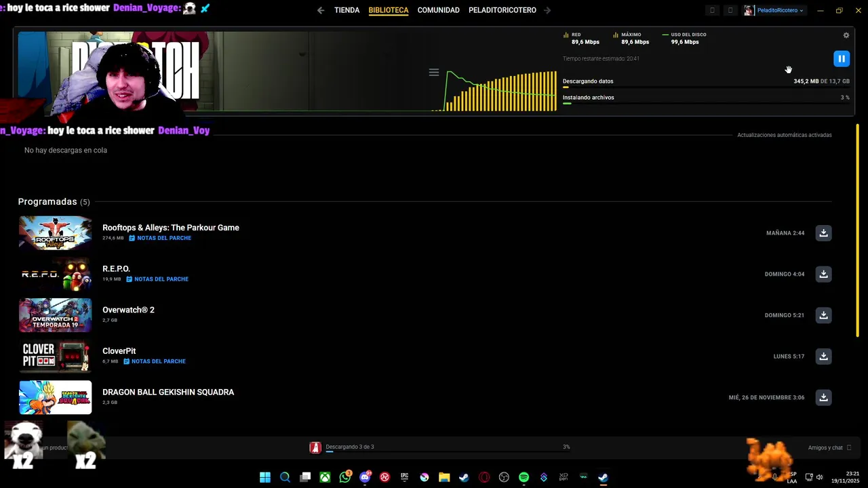
Task: Click the DOMINGO 5:21 scheduled time
Action: (x=785, y=315)
